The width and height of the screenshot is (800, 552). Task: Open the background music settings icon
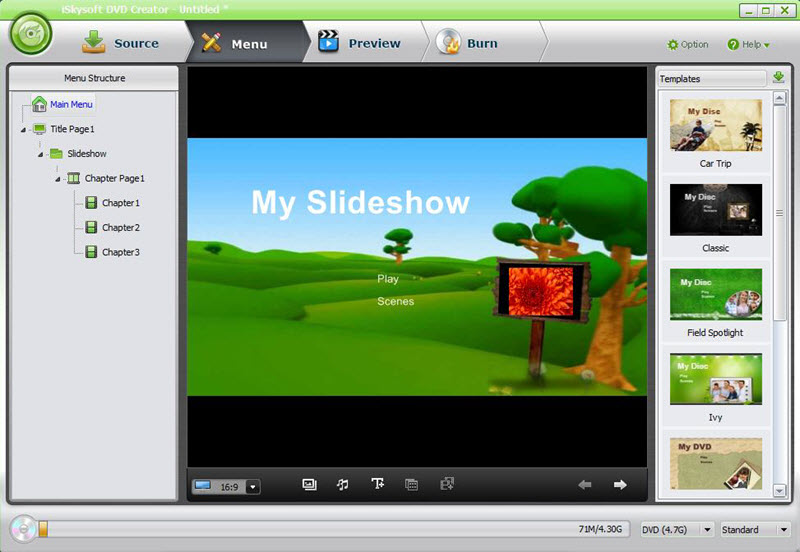[x=343, y=484]
